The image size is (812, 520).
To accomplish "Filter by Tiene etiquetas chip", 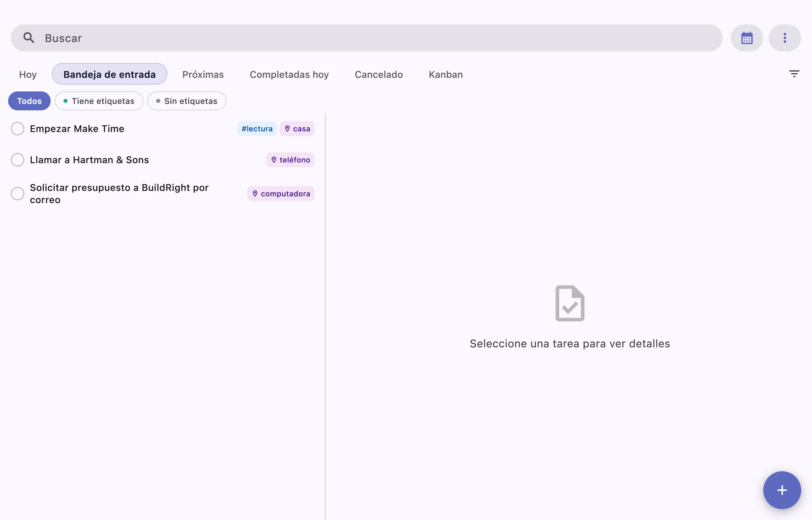I will [99, 101].
